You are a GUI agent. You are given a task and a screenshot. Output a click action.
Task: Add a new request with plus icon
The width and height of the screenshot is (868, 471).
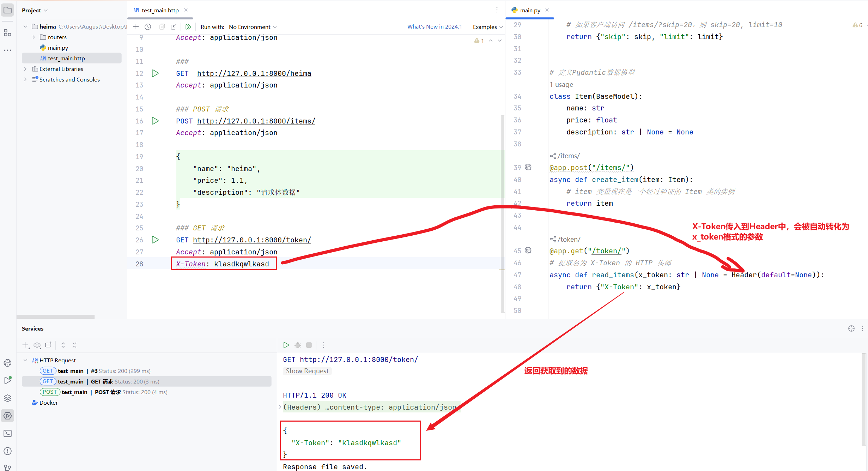136,27
